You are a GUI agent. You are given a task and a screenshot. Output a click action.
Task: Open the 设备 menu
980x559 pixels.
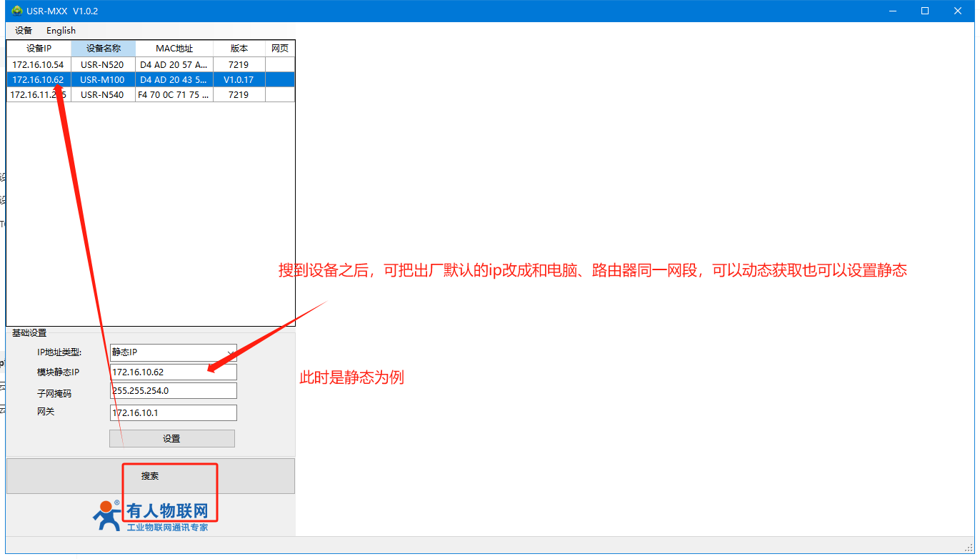pos(24,31)
